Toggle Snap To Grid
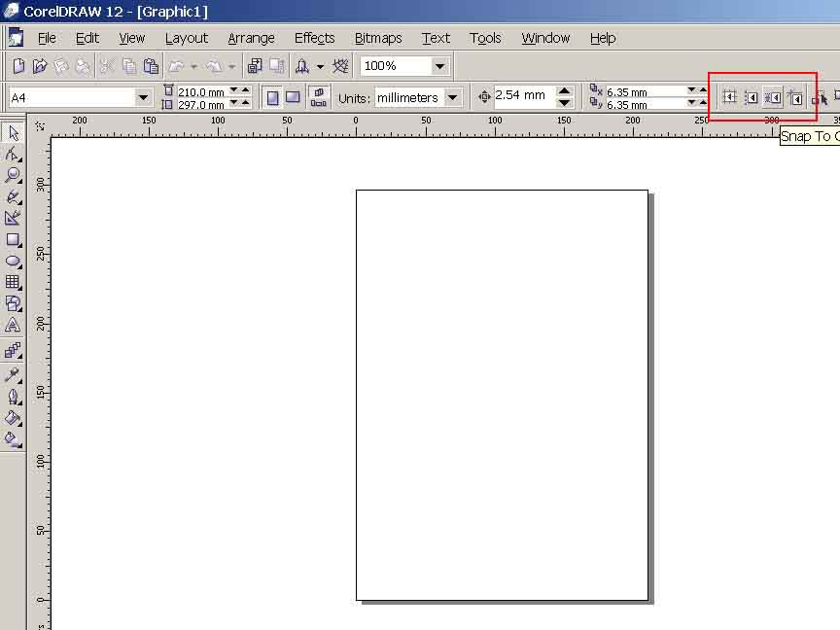This screenshot has height=630, width=840. click(729, 97)
